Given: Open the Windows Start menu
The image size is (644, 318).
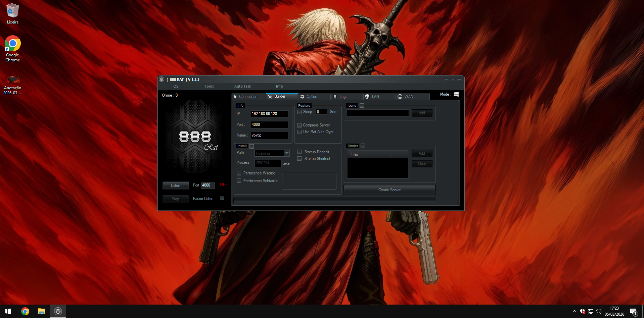Looking at the screenshot, I should 8,311.
